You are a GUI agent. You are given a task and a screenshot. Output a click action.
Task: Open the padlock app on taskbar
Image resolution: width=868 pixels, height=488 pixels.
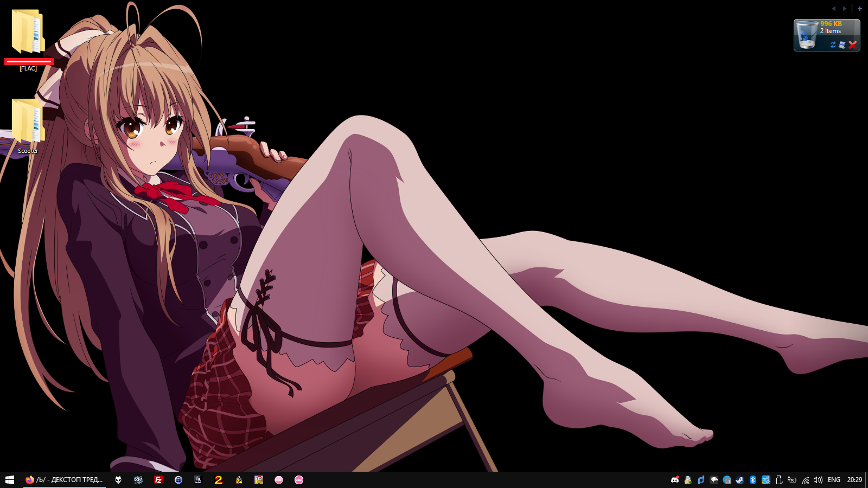tap(178, 480)
